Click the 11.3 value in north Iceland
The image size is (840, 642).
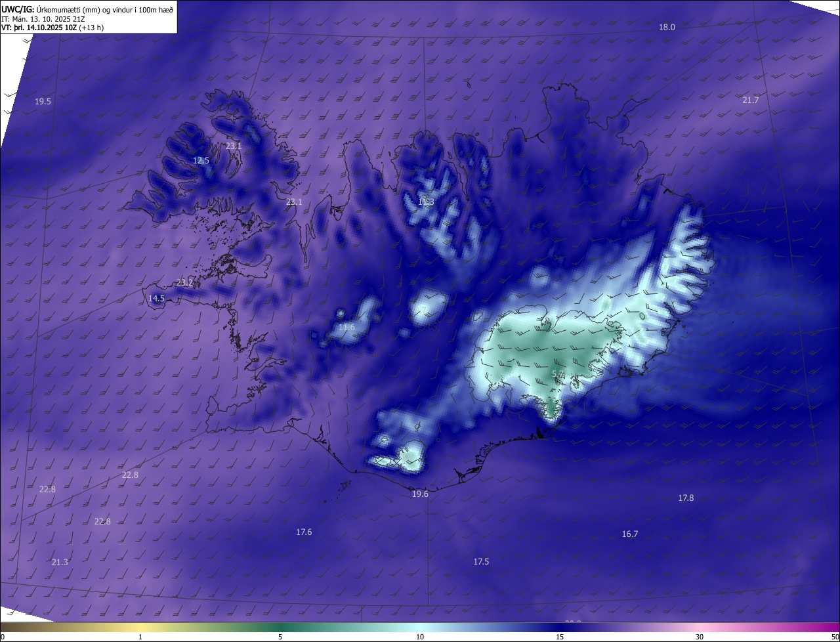click(x=426, y=202)
